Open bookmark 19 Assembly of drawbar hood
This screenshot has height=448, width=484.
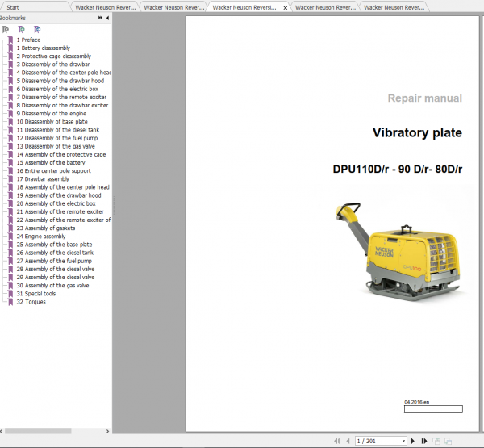pyautogui.click(x=59, y=195)
